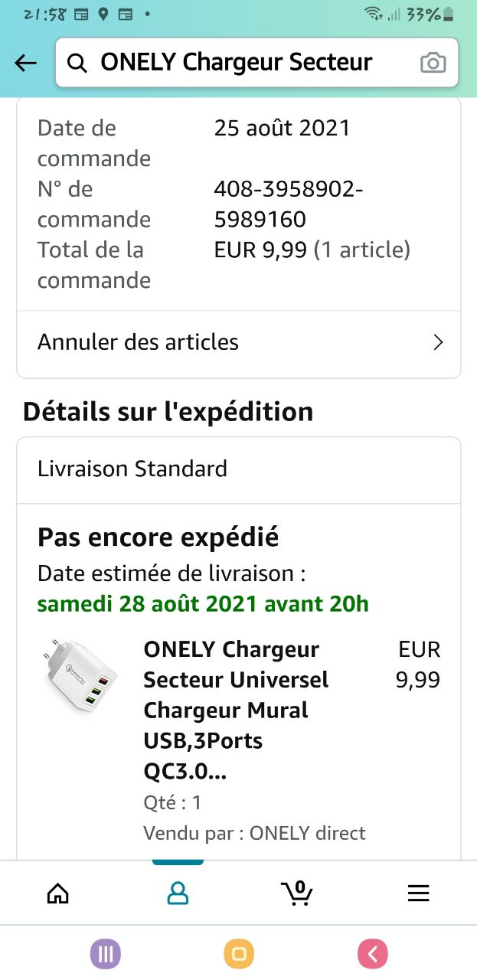This screenshot has height=980, width=477.
Task: Open the account profile tab
Action: 178,893
